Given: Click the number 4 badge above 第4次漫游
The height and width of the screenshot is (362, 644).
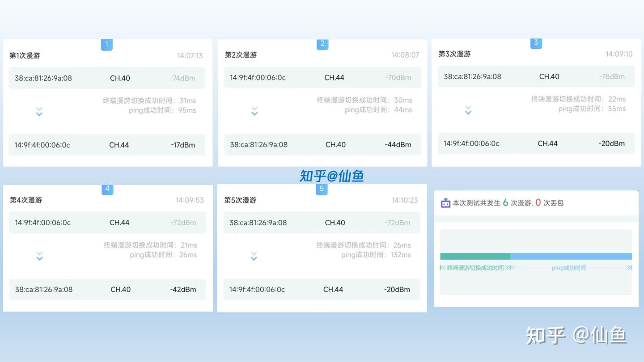Looking at the screenshot, I should pyautogui.click(x=107, y=189).
